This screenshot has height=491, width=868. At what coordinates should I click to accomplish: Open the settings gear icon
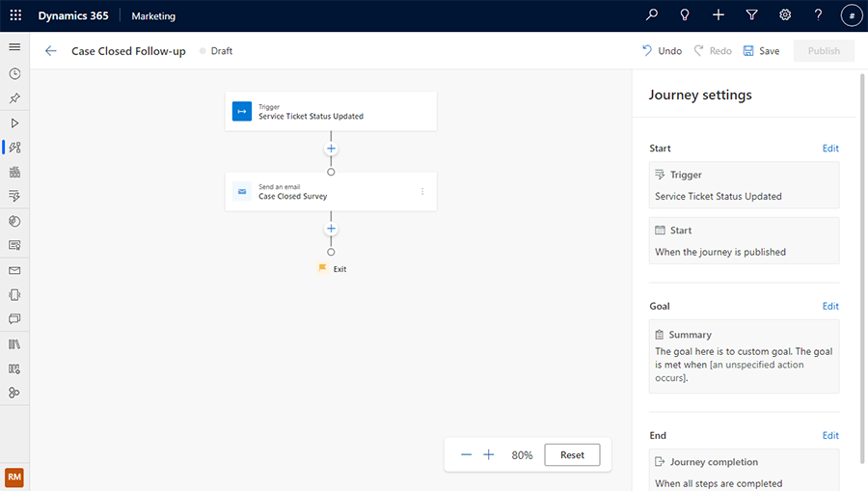pos(785,15)
